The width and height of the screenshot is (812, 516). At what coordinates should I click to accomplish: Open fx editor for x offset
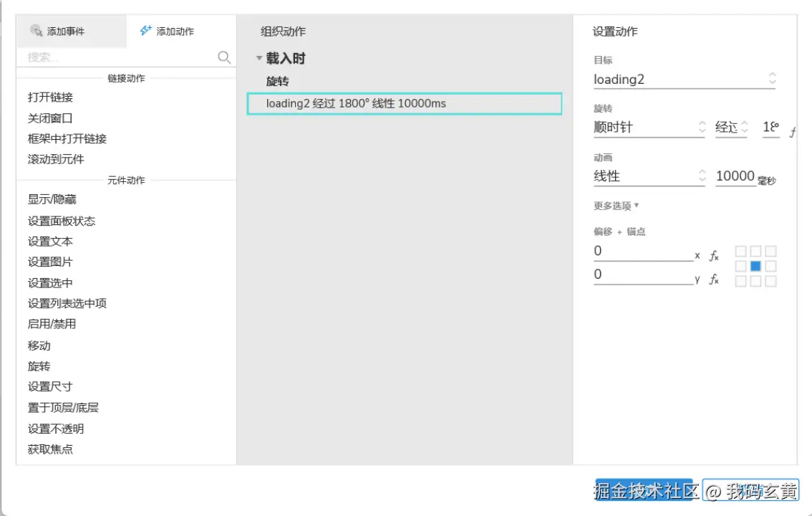[x=714, y=255]
